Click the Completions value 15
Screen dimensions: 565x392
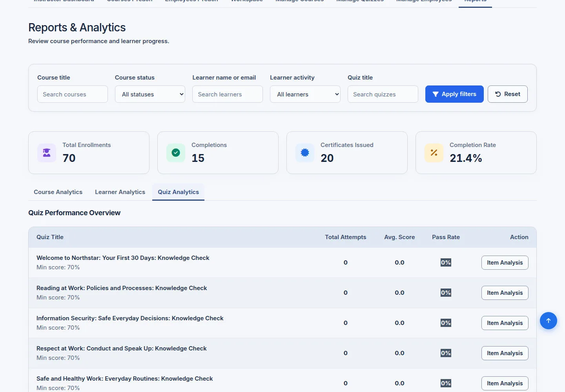(x=198, y=158)
